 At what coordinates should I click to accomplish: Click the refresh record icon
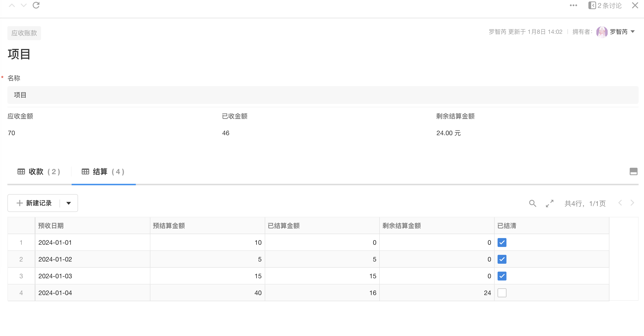coord(36,5)
